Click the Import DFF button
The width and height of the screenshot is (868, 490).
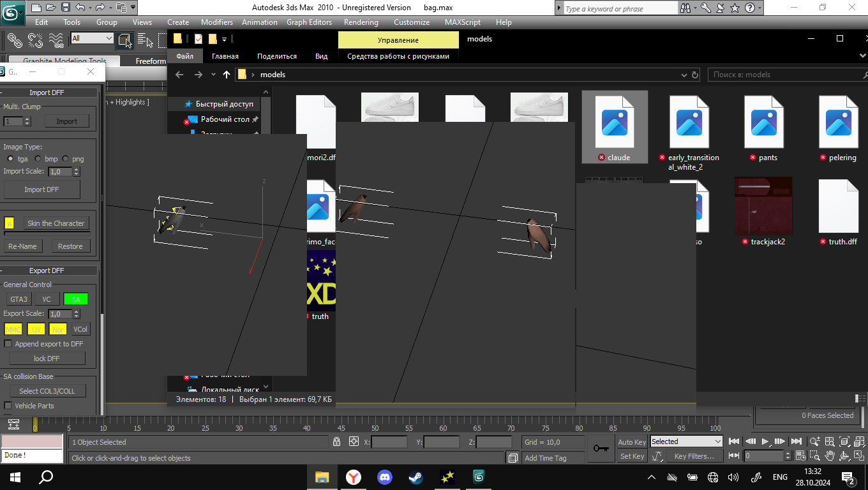(x=42, y=189)
